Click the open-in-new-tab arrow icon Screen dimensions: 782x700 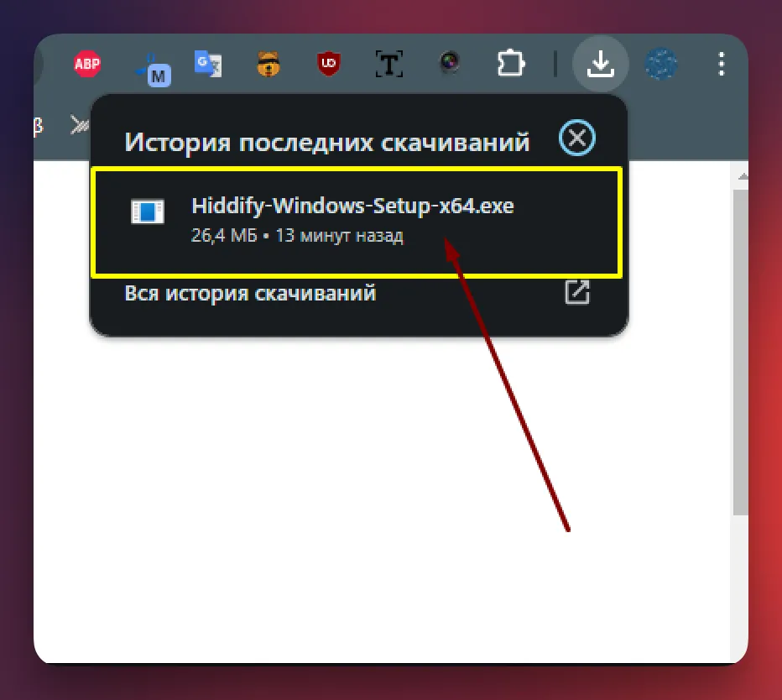577,292
